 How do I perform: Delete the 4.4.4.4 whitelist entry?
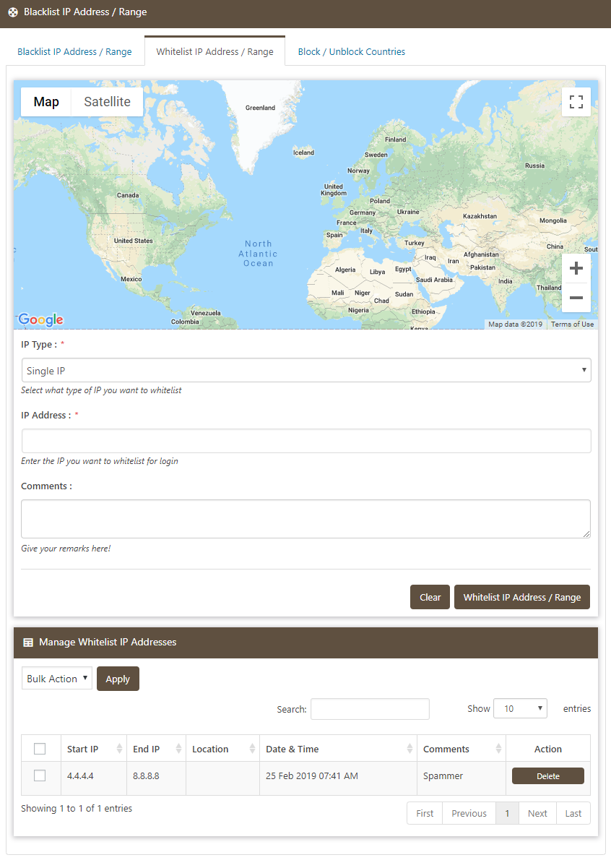click(x=548, y=776)
